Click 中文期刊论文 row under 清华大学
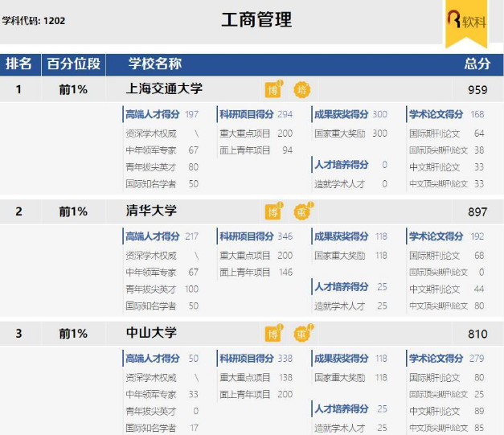The height and width of the screenshot is (435, 504). (447, 289)
